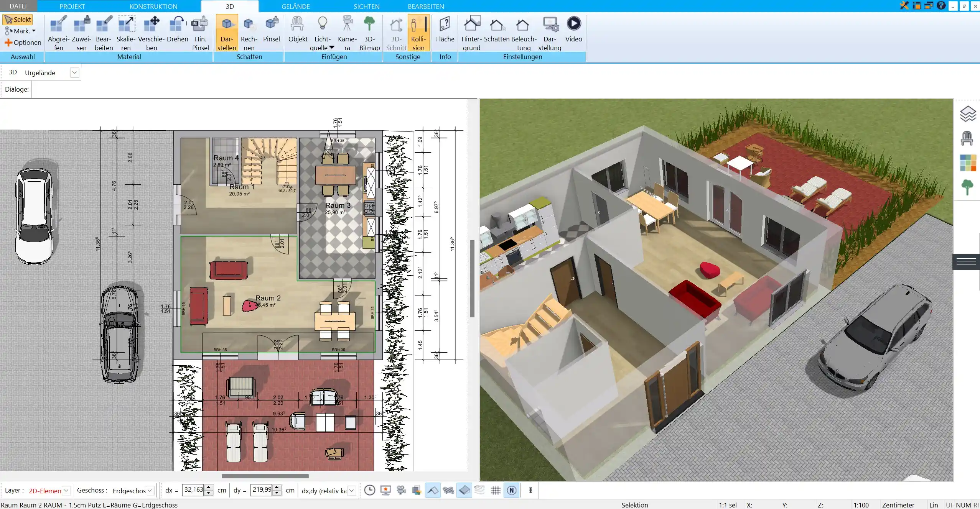
Task: Open the Layer dropdown
Action: point(66,491)
